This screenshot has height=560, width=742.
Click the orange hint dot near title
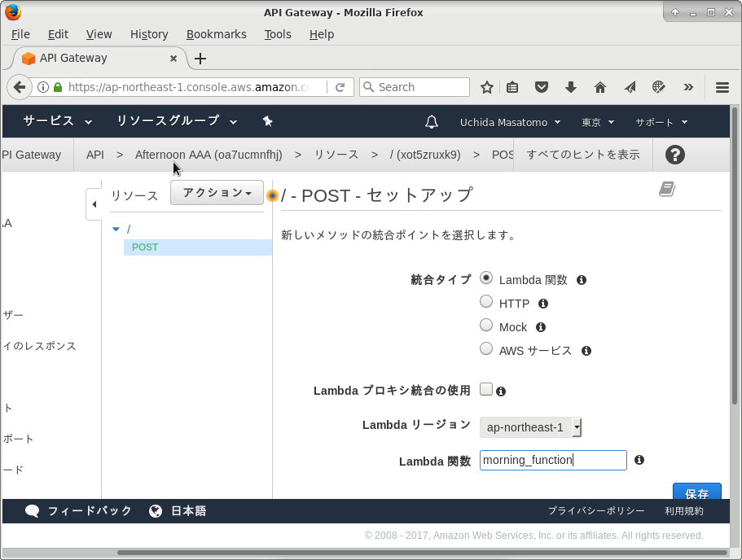pyautogui.click(x=272, y=195)
